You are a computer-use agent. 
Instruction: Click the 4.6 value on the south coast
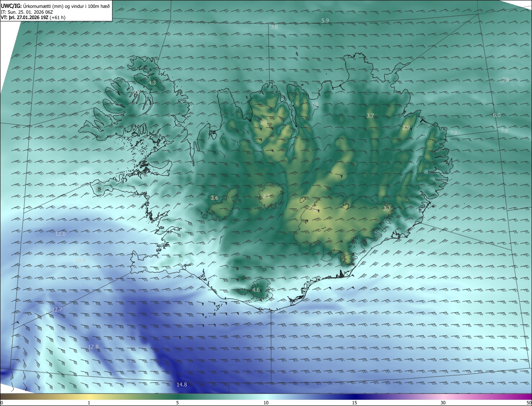256,290
